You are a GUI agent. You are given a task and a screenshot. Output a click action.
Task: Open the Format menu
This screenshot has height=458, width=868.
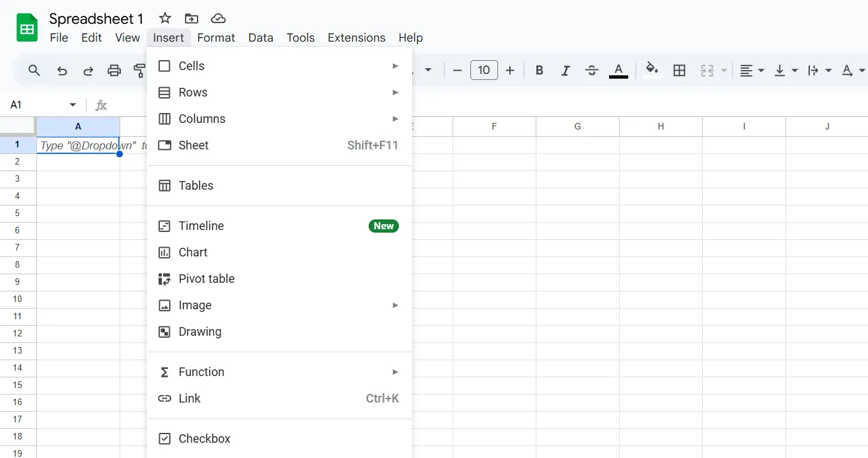[x=216, y=38]
